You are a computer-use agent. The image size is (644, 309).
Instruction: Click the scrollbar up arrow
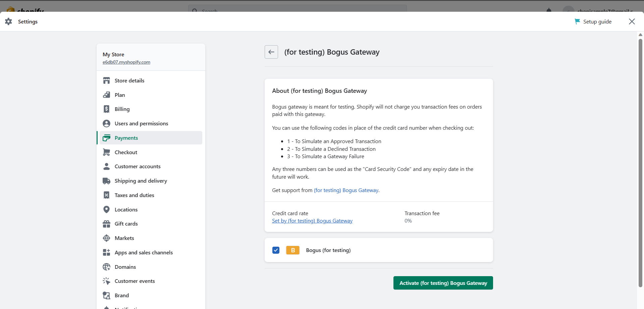[640, 35]
